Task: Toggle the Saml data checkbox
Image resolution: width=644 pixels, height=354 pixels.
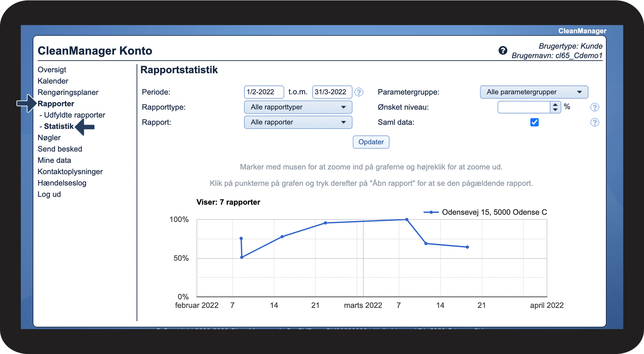Action: point(534,122)
